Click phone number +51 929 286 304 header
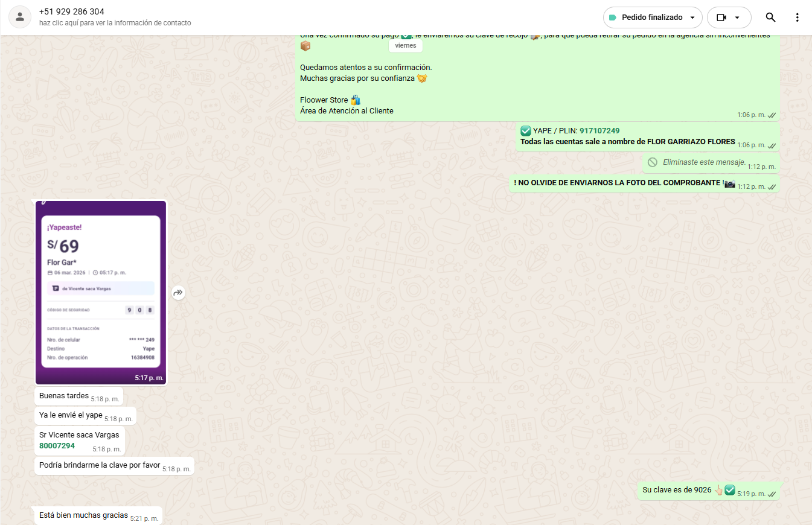The width and height of the screenshot is (812, 525). click(71, 12)
